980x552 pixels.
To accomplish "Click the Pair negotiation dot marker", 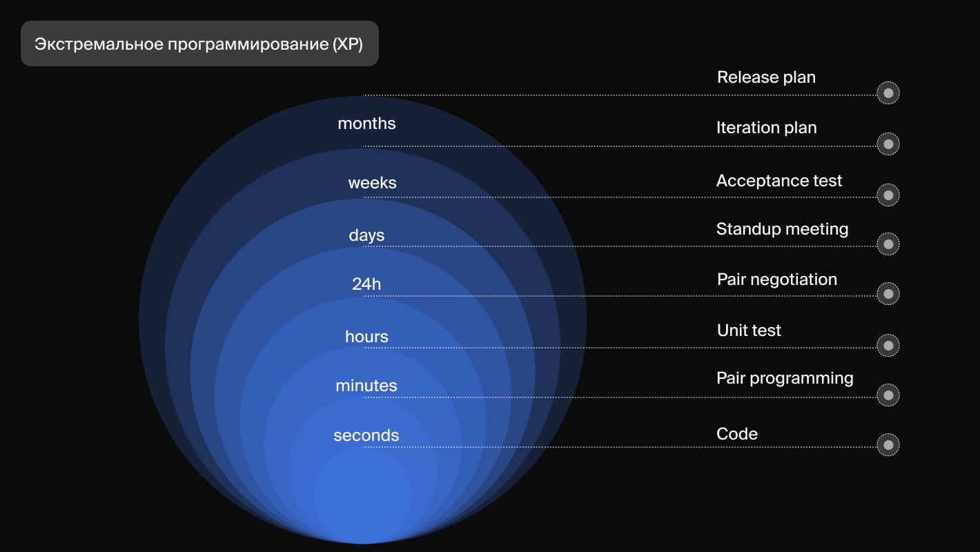I will point(888,294).
